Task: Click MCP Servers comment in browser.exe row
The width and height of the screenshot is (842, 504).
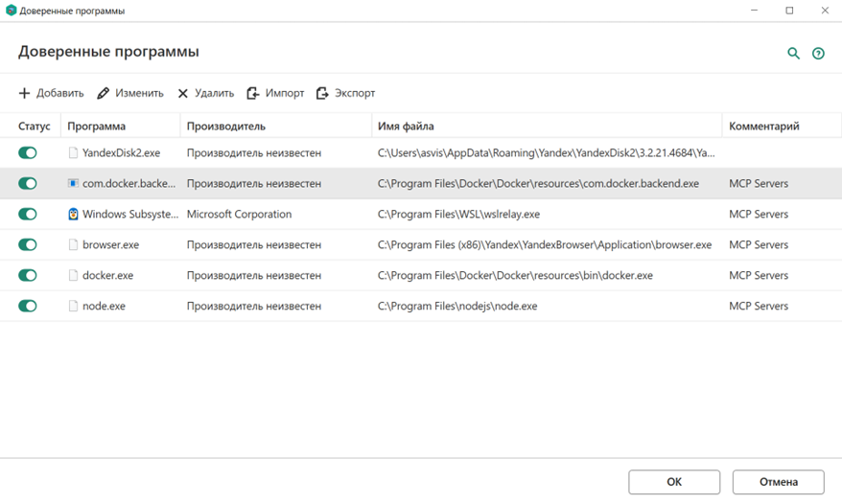Action: [759, 244]
